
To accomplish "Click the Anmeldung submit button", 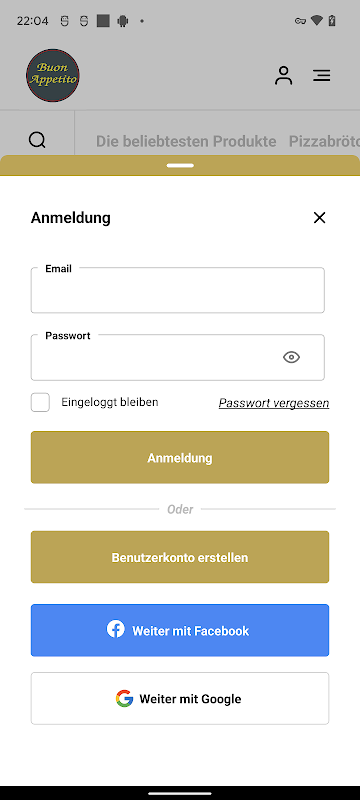I will [180, 457].
